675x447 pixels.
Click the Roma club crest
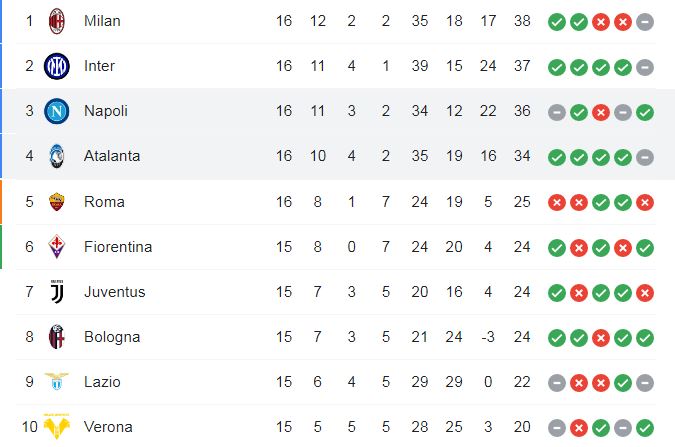56,202
